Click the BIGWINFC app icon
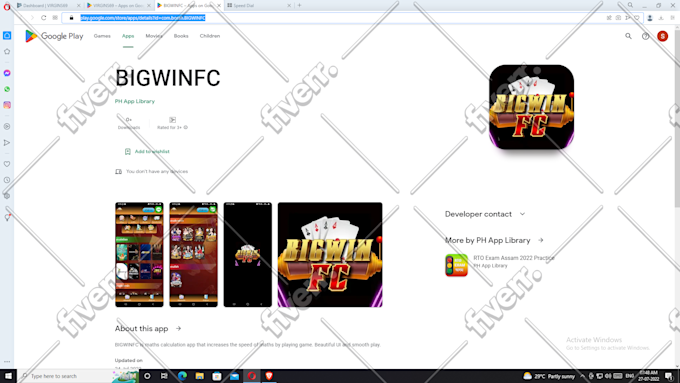 click(x=531, y=107)
